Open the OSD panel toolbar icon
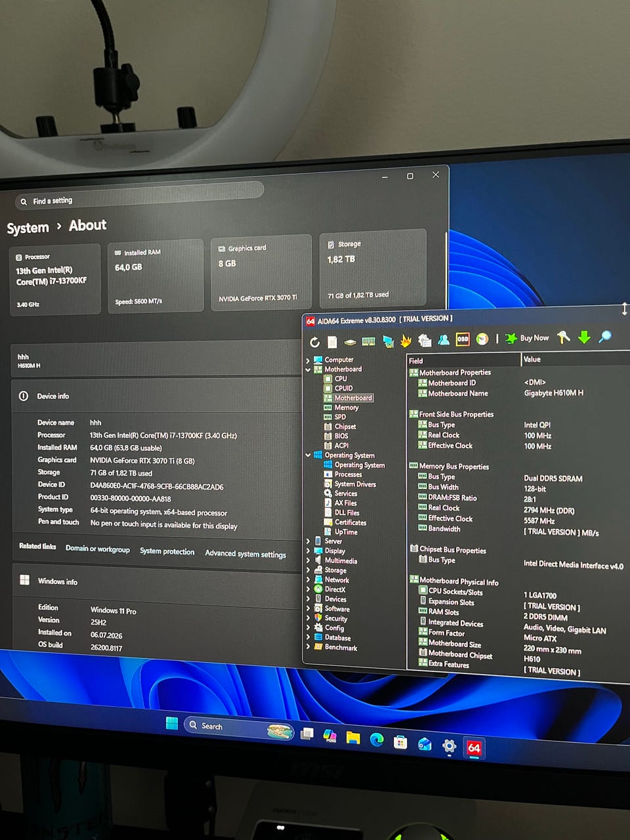Viewport: 630px width, 840px height. [463, 339]
